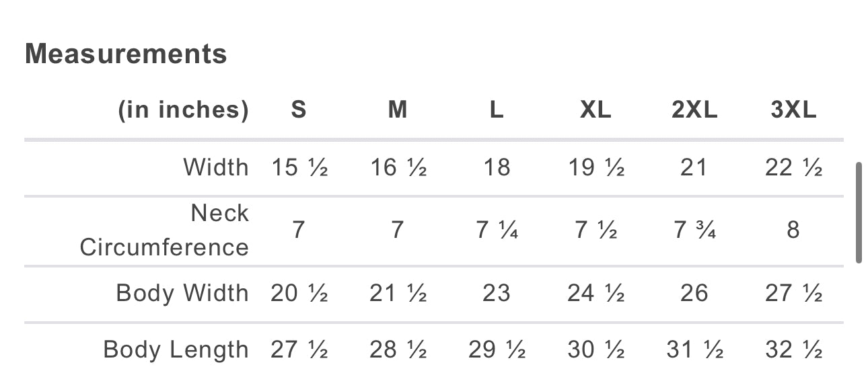Select the XL size column header
The width and height of the screenshot is (868, 375).
click(x=595, y=110)
